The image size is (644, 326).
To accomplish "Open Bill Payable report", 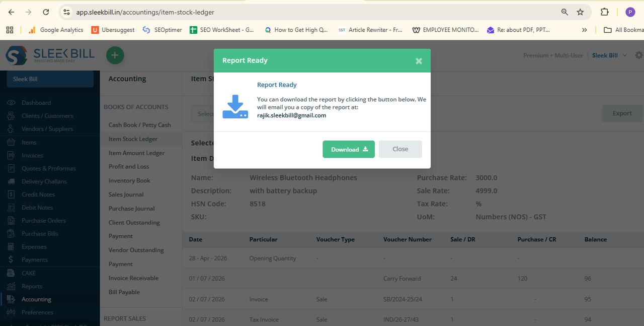I will click(124, 292).
